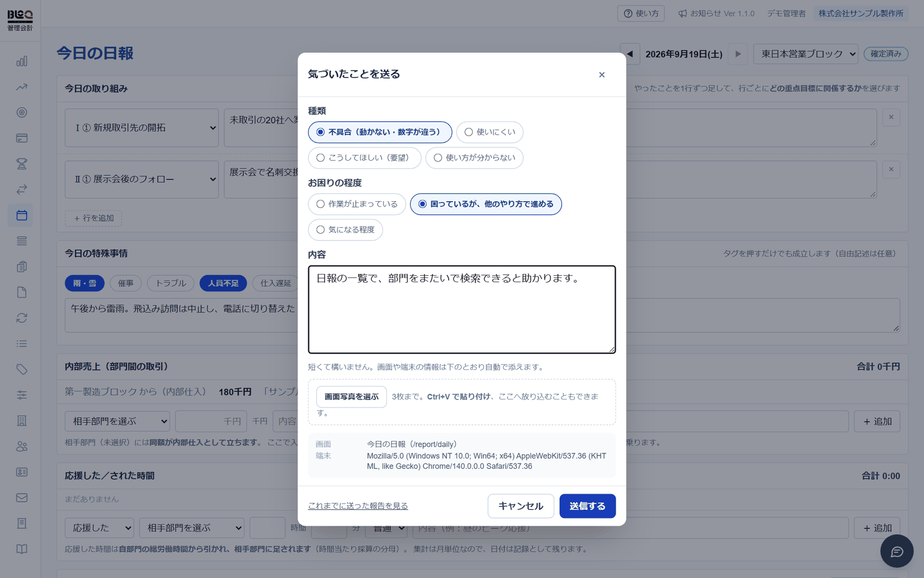Open the bulleted list icon in the sidebar
Viewport: 924px width, 578px height.
point(21,343)
